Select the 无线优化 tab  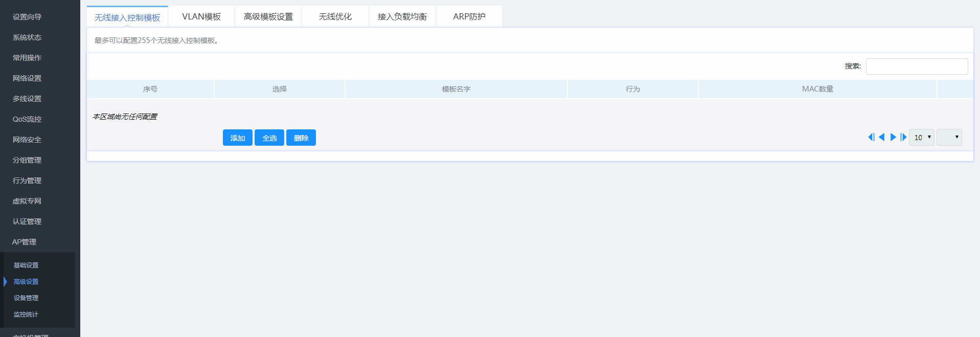(x=335, y=17)
